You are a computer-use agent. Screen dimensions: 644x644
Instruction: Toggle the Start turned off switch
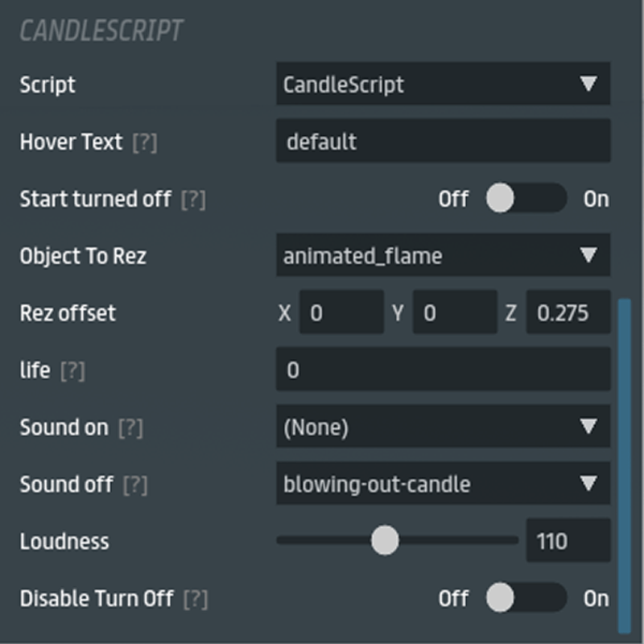[526, 199]
